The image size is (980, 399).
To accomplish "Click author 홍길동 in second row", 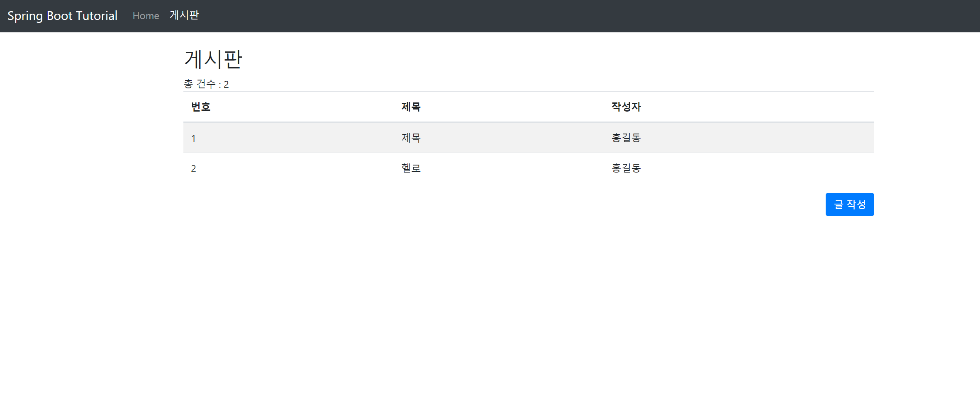I will tap(626, 168).
